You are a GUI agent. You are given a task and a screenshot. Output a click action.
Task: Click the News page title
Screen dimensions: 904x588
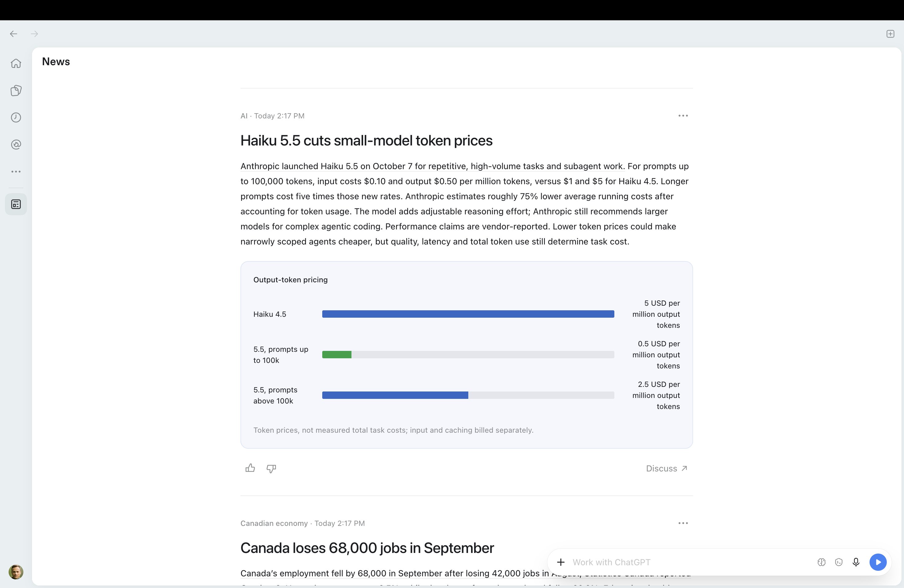coord(56,62)
